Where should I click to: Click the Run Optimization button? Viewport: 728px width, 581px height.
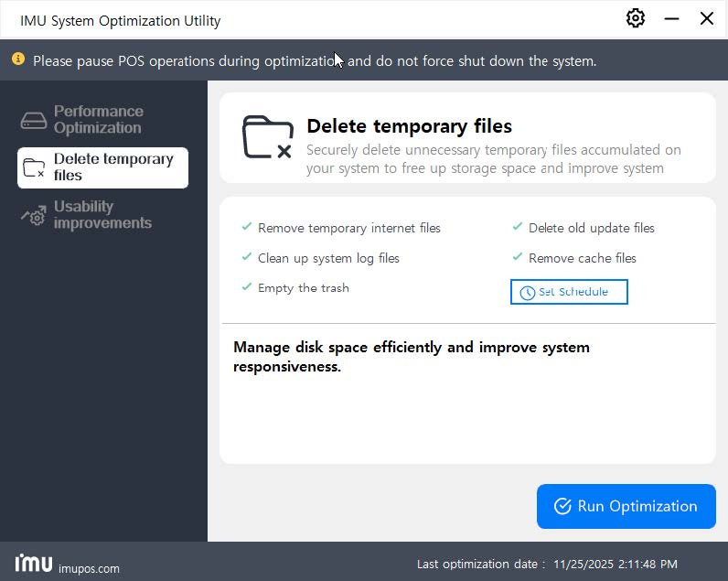(626, 506)
